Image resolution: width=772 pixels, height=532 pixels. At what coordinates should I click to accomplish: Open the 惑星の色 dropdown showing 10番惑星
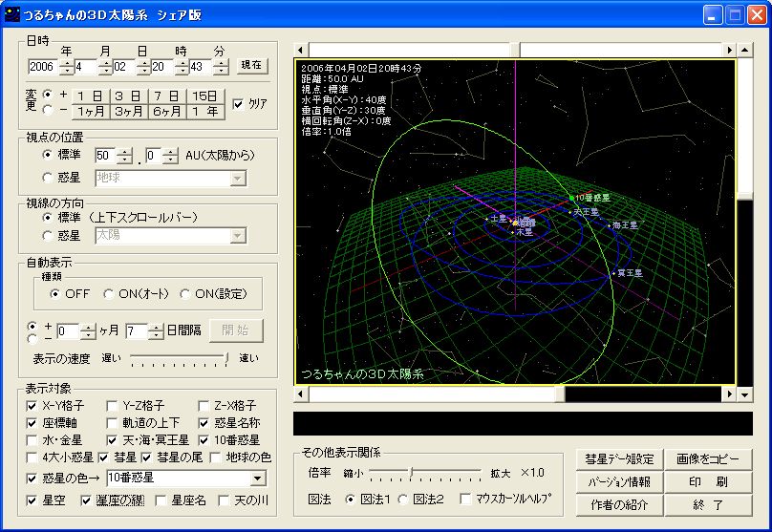pyautogui.click(x=258, y=478)
